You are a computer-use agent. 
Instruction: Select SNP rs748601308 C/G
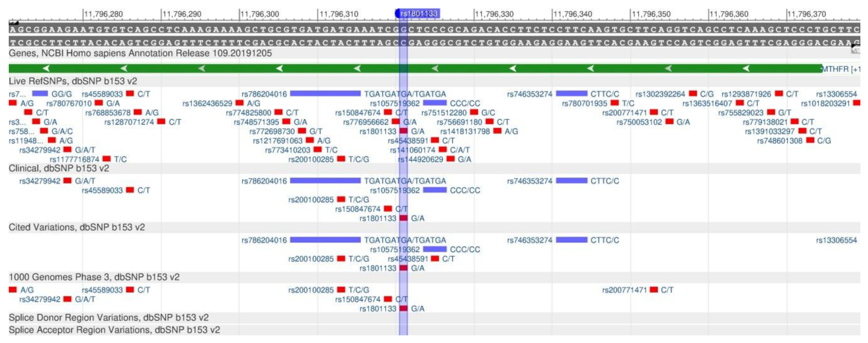810,141
